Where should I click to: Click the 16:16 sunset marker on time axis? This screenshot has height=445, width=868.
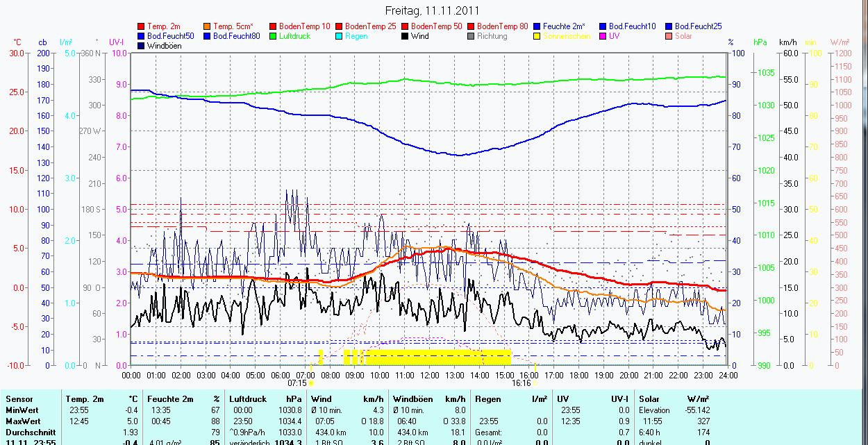pyautogui.click(x=521, y=383)
